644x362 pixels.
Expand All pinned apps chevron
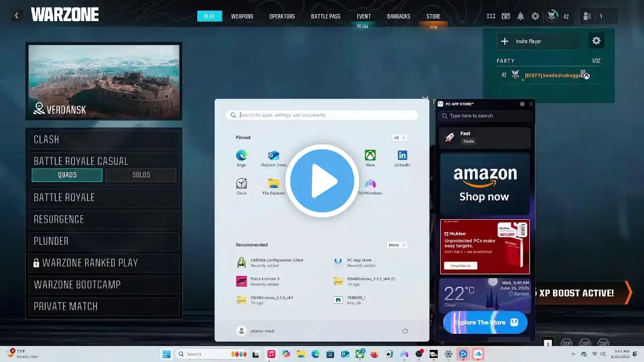(x=399, y=138)
